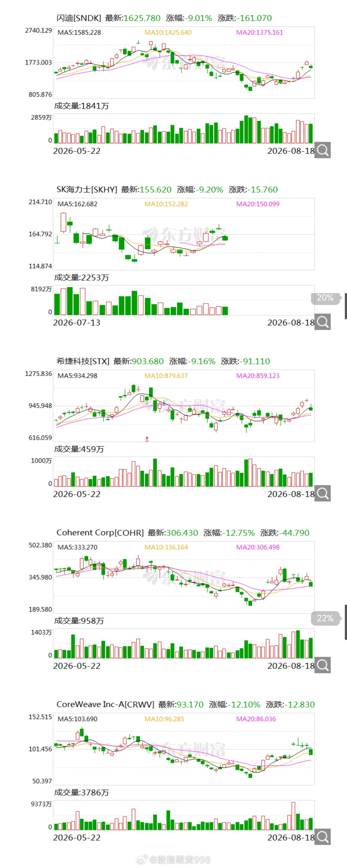This screenshot has width=347, height=868.
Task: Click the SKHY change percent -9.20%
Action: 209,190
